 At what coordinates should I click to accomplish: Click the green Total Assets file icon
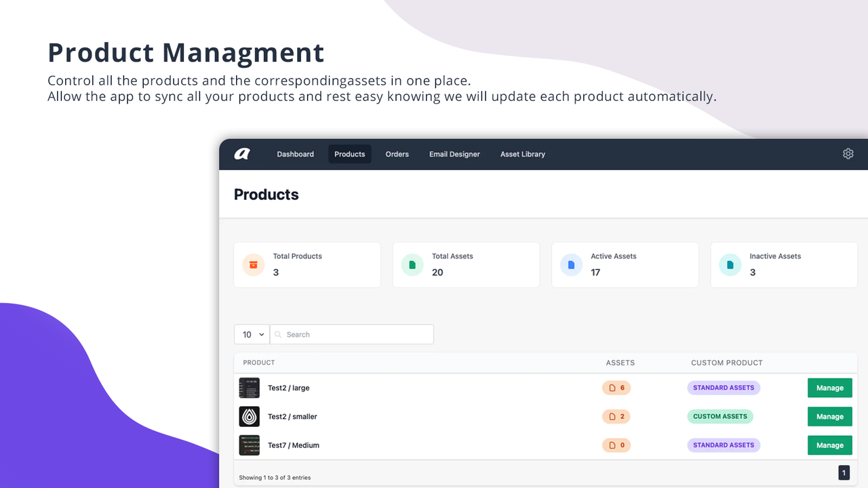412,265
